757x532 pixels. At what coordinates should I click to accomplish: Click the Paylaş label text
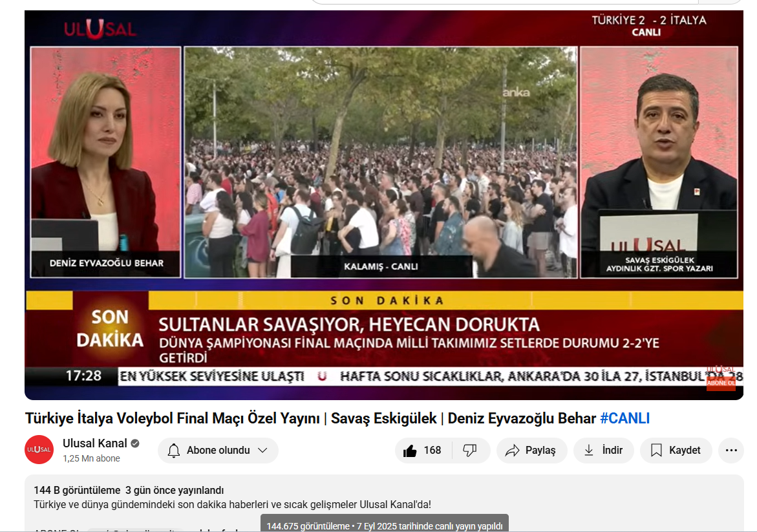540,451
